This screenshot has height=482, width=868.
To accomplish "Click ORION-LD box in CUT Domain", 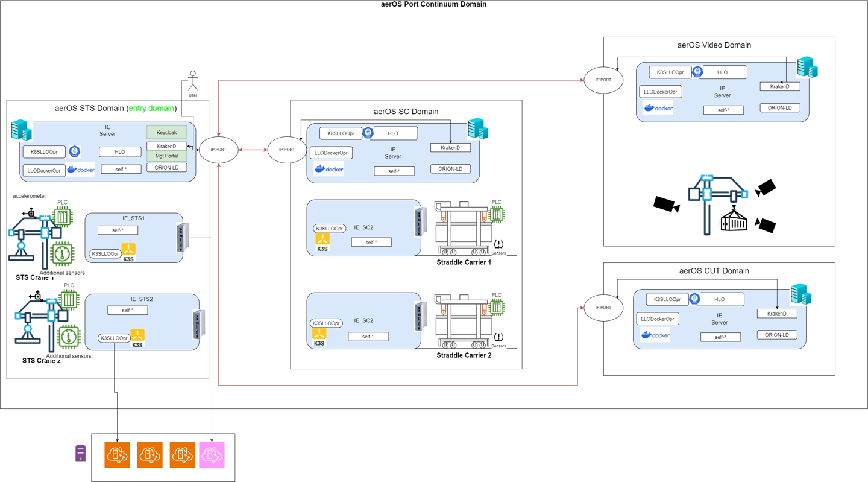I will click(777, 335).
